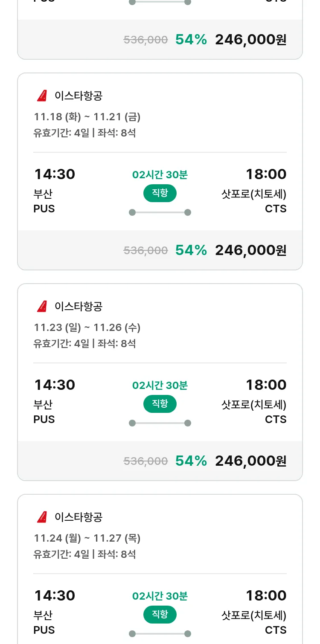Screen dimensions: 320x644
Task: Tap Eastar Jet logo on 11.23 flight card
Action: 42,307
